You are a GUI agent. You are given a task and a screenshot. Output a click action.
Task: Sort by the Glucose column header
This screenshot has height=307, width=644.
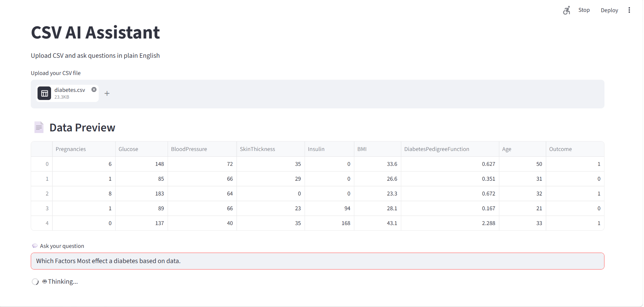[x=142, y=149]
